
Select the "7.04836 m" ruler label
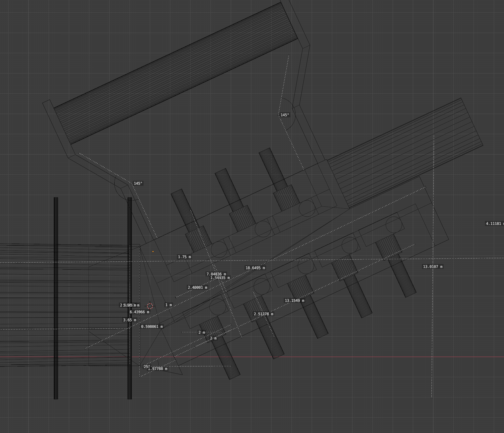tap(216, 274)
